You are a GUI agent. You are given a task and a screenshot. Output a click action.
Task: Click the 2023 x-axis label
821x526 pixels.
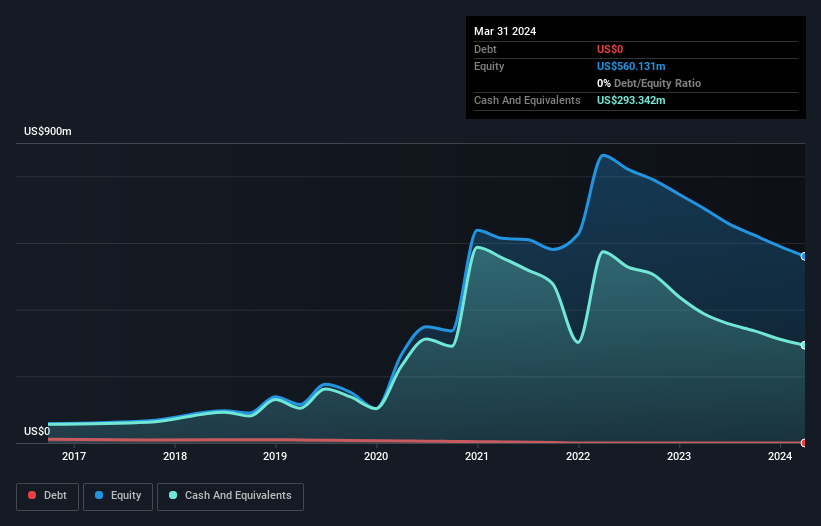pyautogui.click(x=679, y=456)
